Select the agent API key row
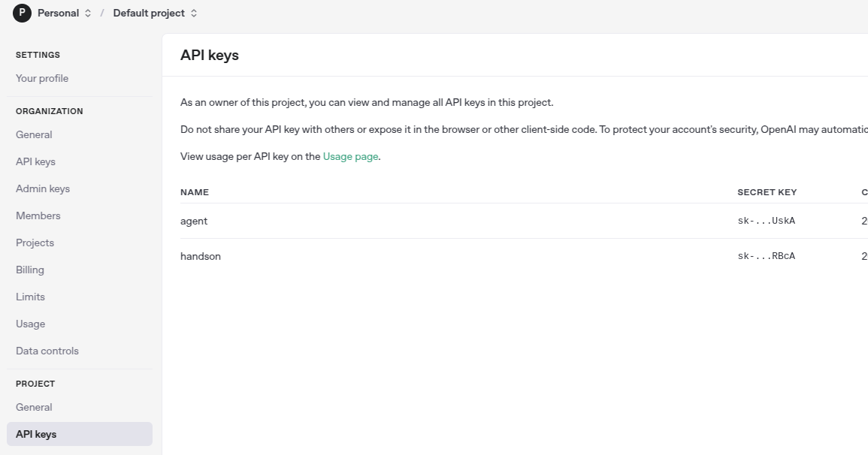The height and width of the screenshot is (455, 868). click(x=194, y=221)
